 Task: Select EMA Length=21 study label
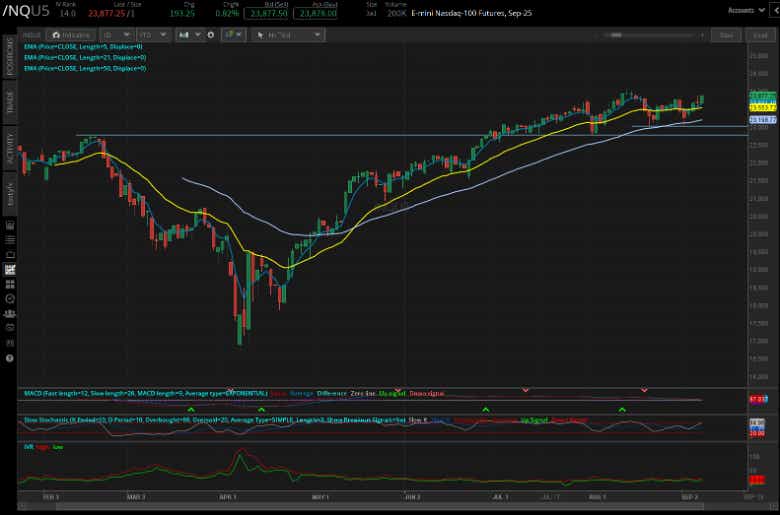[85, 57]
